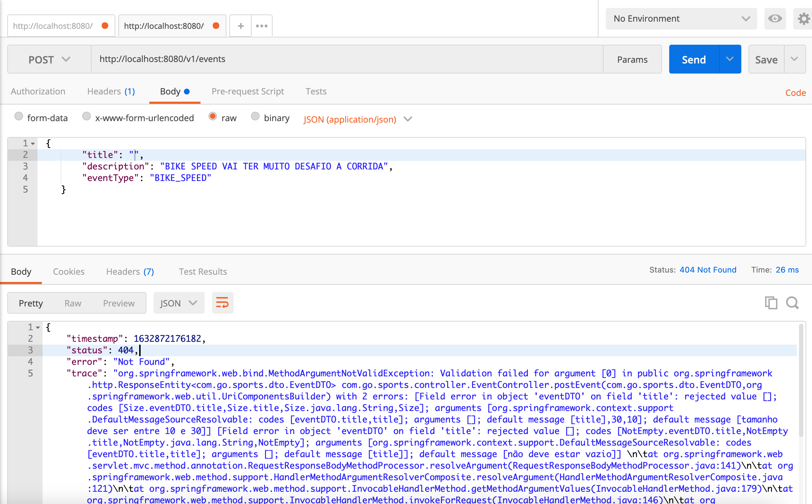This screenshot has height=504, width=812.
Task: Click the copy response icon
Action: (771, 302)
